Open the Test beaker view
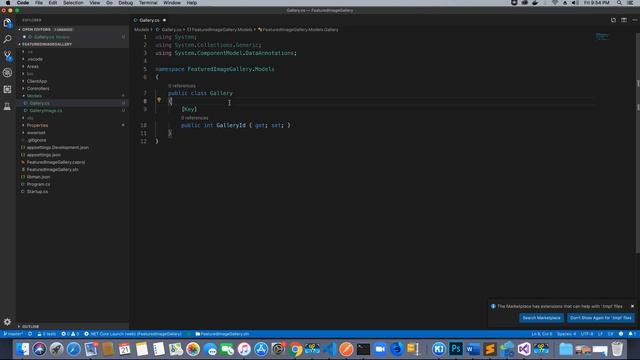This screenshot has width=640, height=360. (7, 107)
